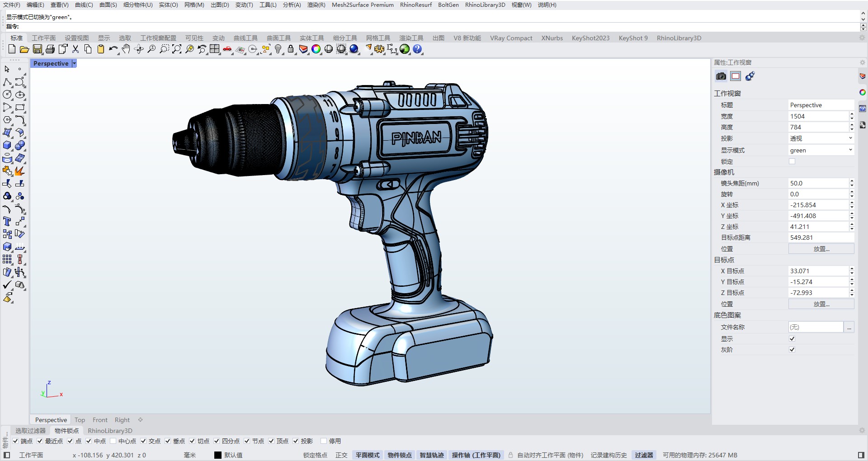Undo the last action with the arrow icon
This screenshot has height=461, width=868.
tap(113, 49)
